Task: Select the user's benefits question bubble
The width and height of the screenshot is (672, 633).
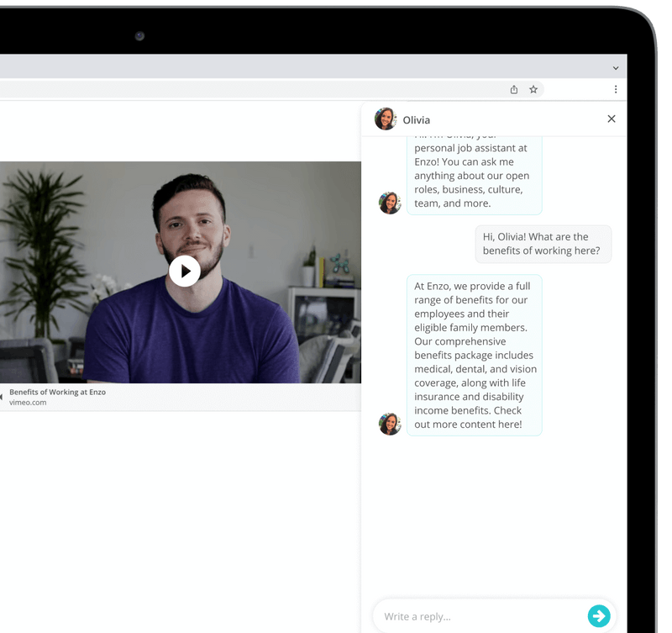Action: tap(543, 244)
